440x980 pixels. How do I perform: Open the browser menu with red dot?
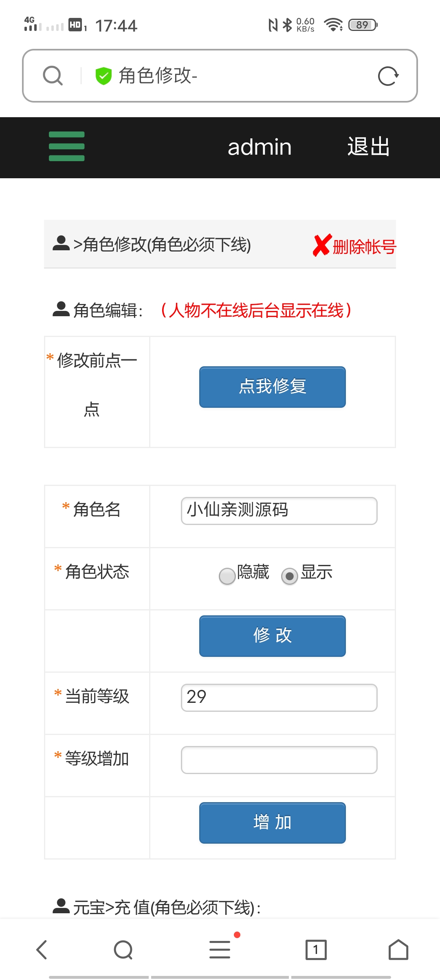(220, 949)
